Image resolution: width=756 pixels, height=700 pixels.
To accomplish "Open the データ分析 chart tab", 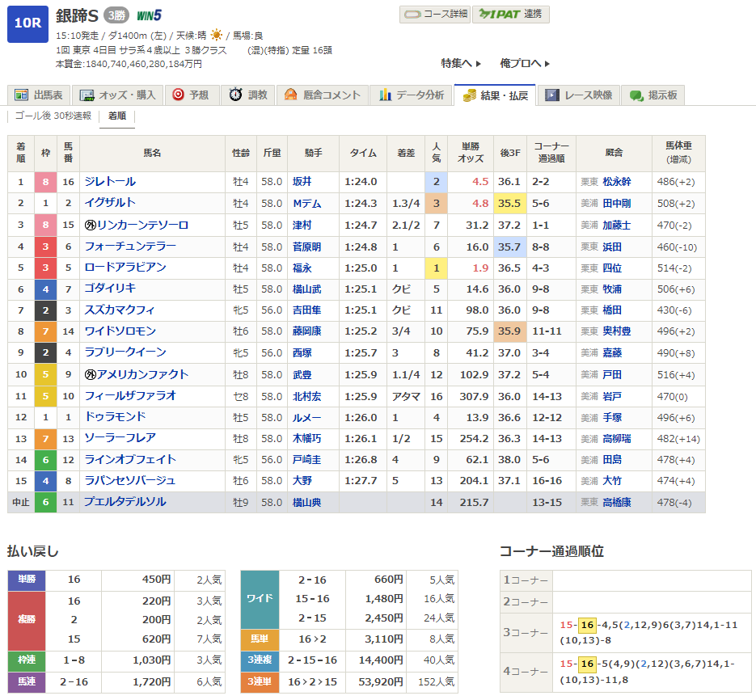I will click(412, 95).
